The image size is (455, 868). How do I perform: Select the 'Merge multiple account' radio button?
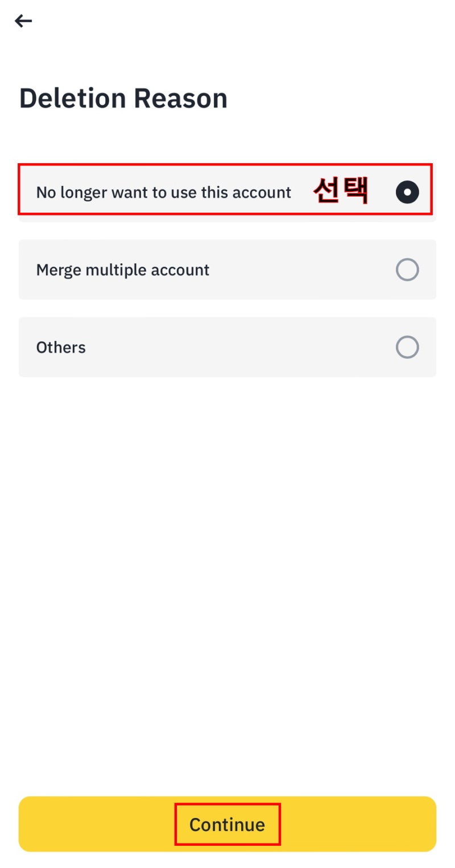coord(407,269)
